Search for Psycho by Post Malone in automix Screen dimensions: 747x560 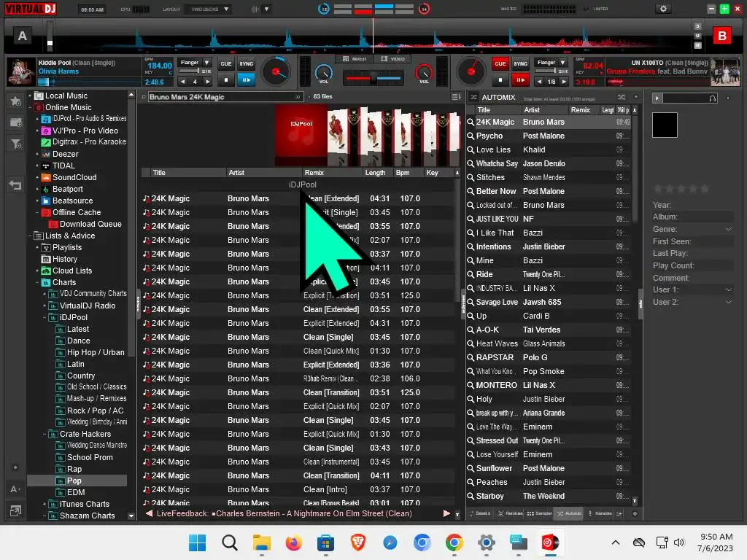(471, 136)
